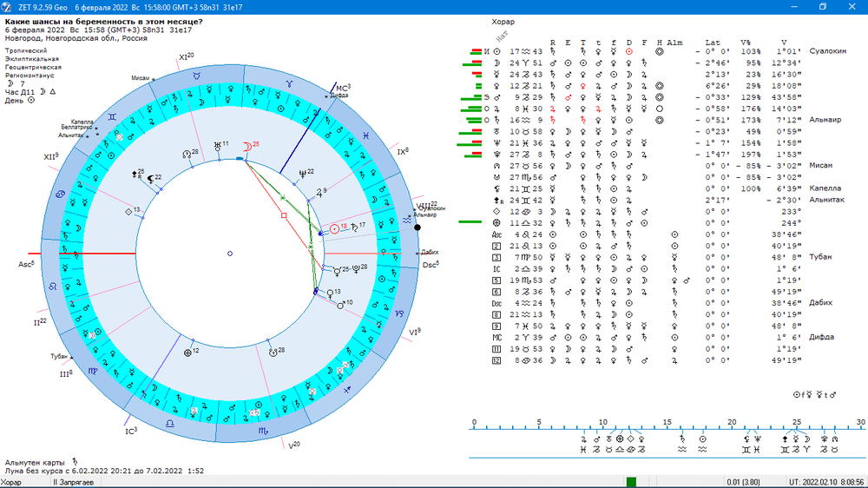Click the red Sun symbol at 18°
Screen dimensions: 868x488
point(334,228)
